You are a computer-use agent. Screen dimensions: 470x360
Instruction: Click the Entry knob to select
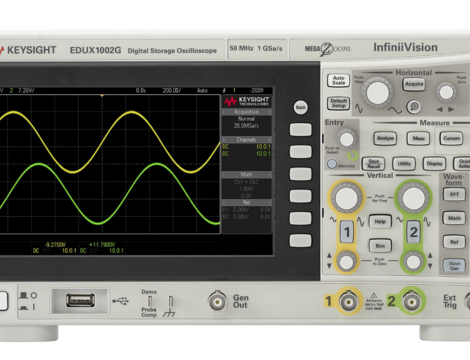[x=346, y=139]
